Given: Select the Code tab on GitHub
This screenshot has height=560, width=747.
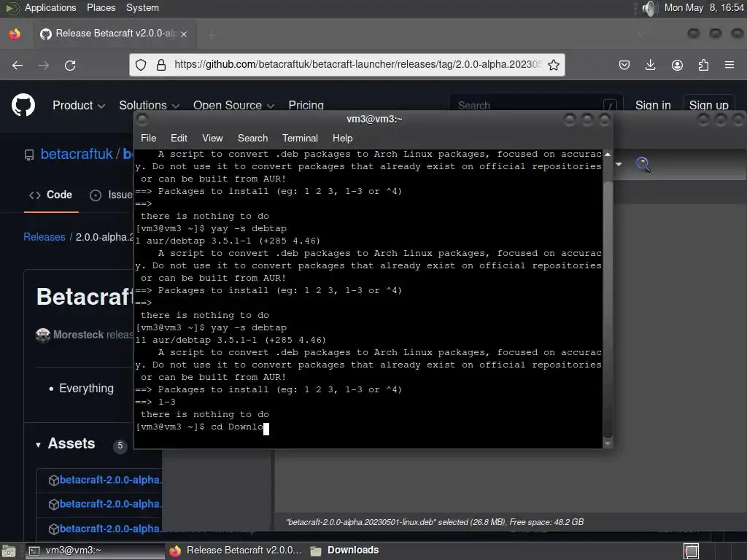Looking at the screenshot, I should pos(51,195).
